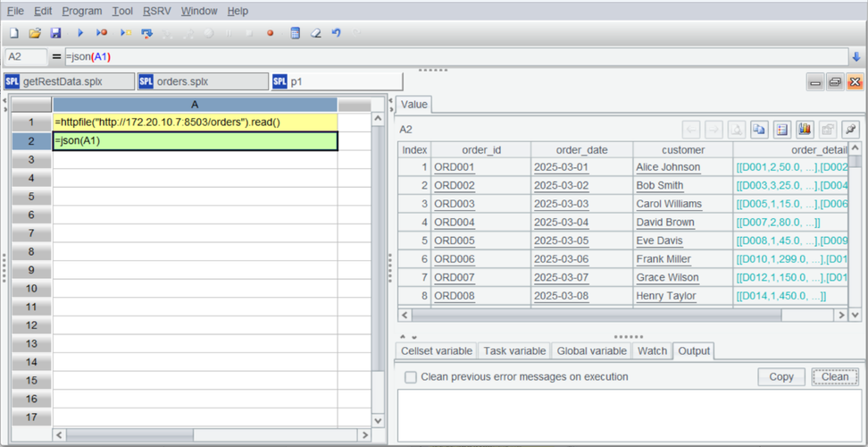Viewport: 868px width, 447px height.
Task: Open chart view icon in Value panel
Action: click(x=804, y=130)
